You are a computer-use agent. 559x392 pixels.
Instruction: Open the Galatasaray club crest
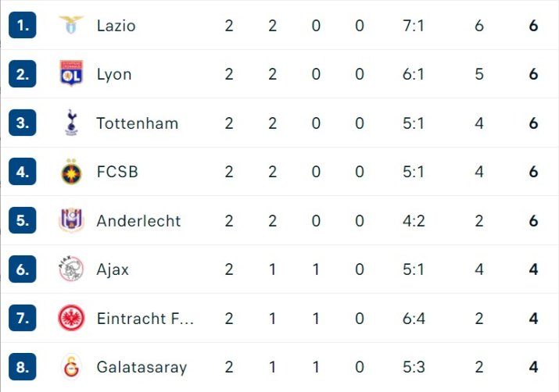coord(71,366)
